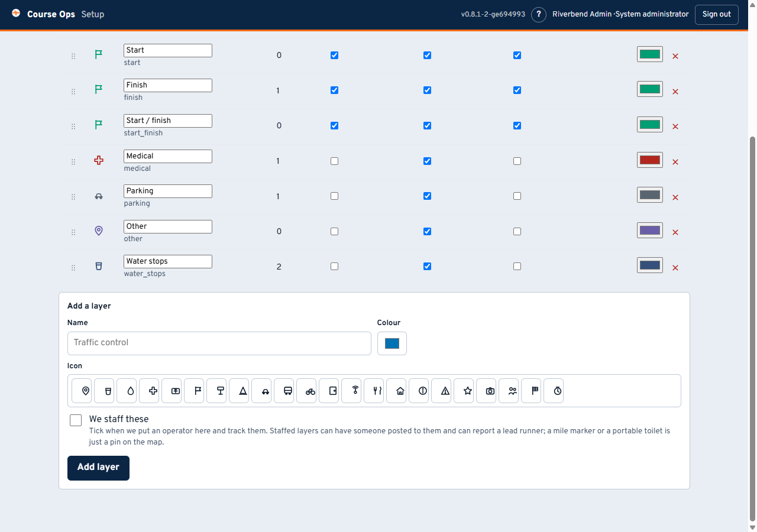The image size is (757, 532).
Task: Open the help question mark button
Action: coord(539,14)
